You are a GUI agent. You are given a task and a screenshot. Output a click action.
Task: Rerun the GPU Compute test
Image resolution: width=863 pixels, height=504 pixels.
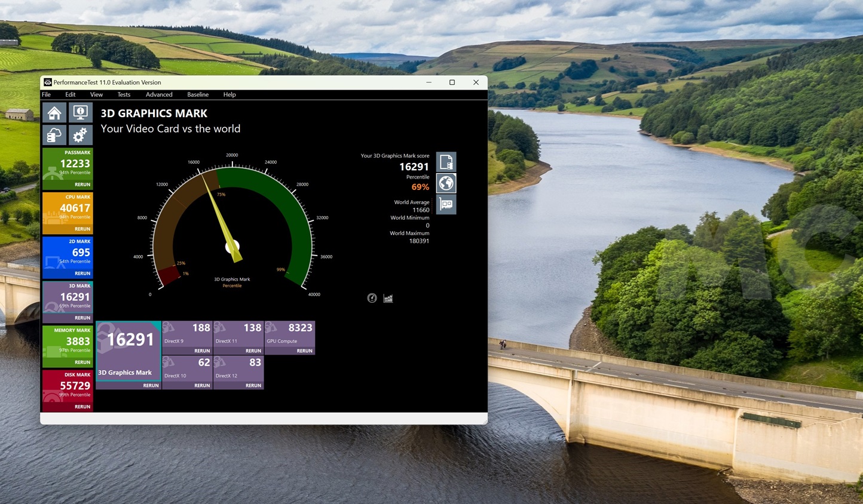click(x=304, y=351)
